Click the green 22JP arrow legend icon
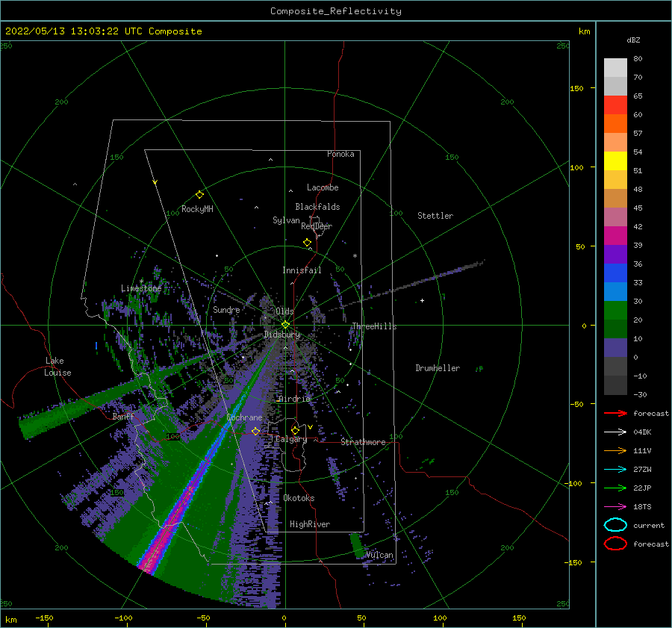672x628 pixels. coord(615,488)
